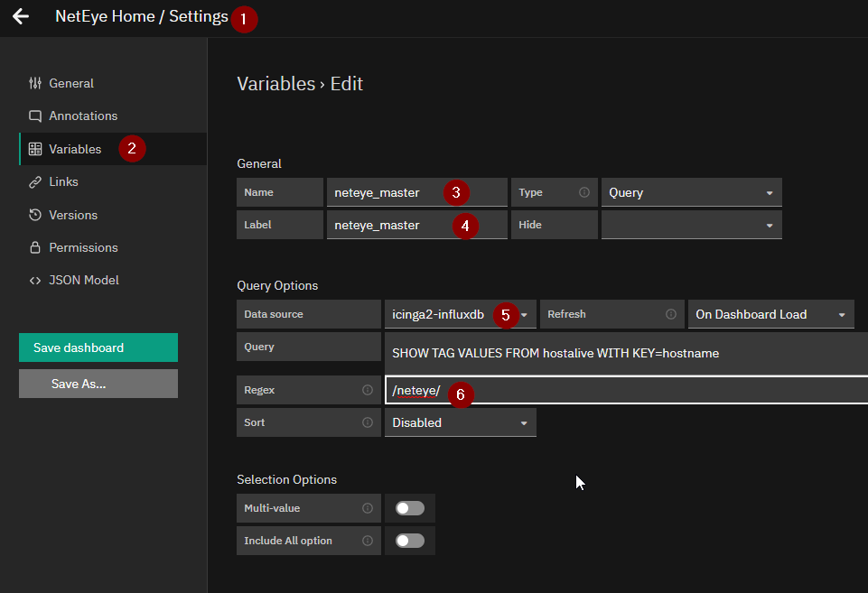Click the Versions history icon
868x593 pixels.
(x=35, y=215)
